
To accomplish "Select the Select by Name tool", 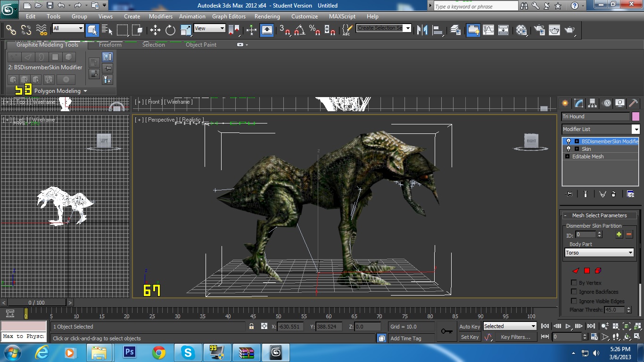I will [x=107, y=30].
